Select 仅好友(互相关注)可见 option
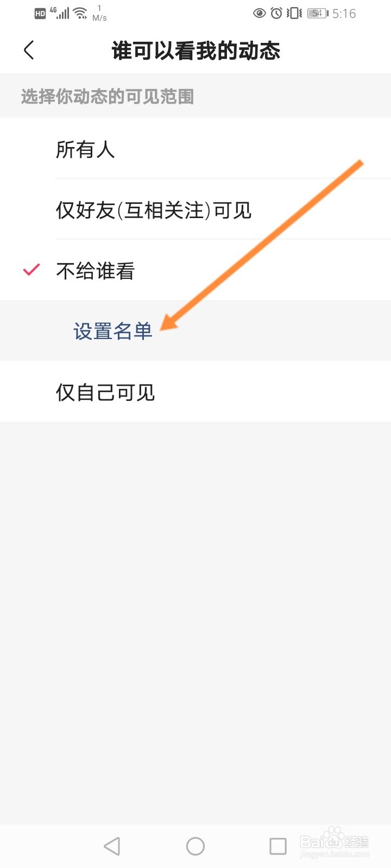 (195, 209)
